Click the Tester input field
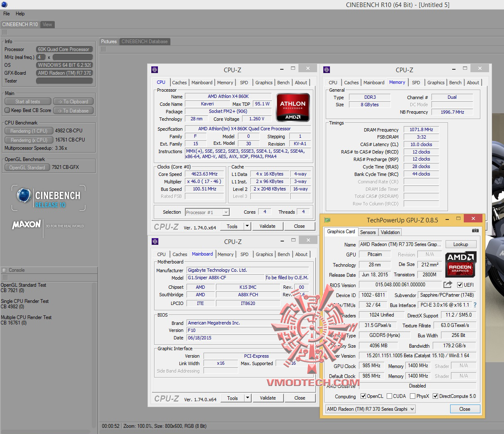This screenshot has width=504, height=434. pos(64,81)
